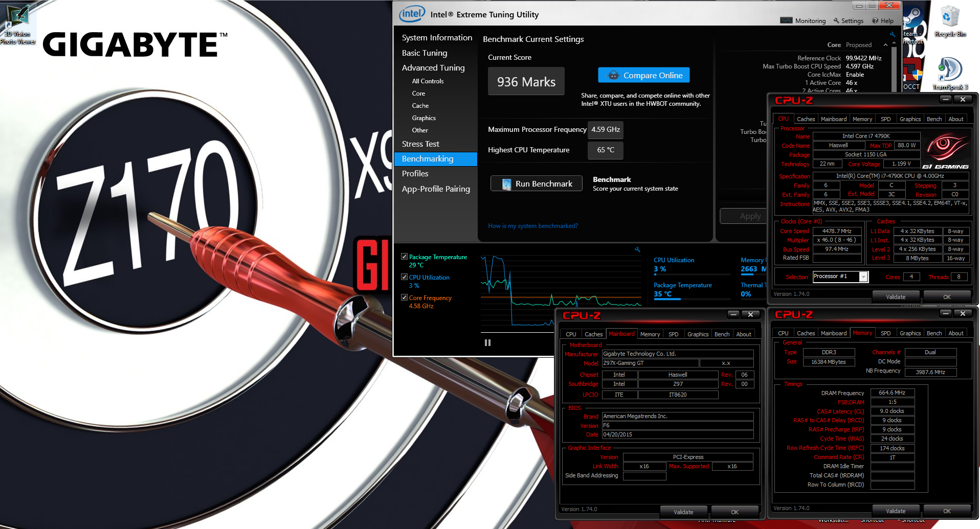Click the 936 Marks score box
The height and width of the screenshot is (529, 980).
[x=526, y=81]
